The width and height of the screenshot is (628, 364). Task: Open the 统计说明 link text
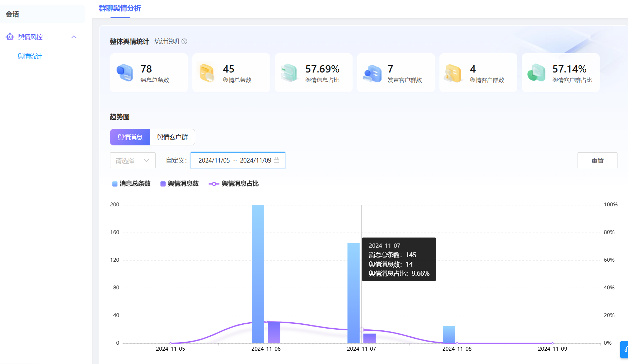click(x=167, y=41)
